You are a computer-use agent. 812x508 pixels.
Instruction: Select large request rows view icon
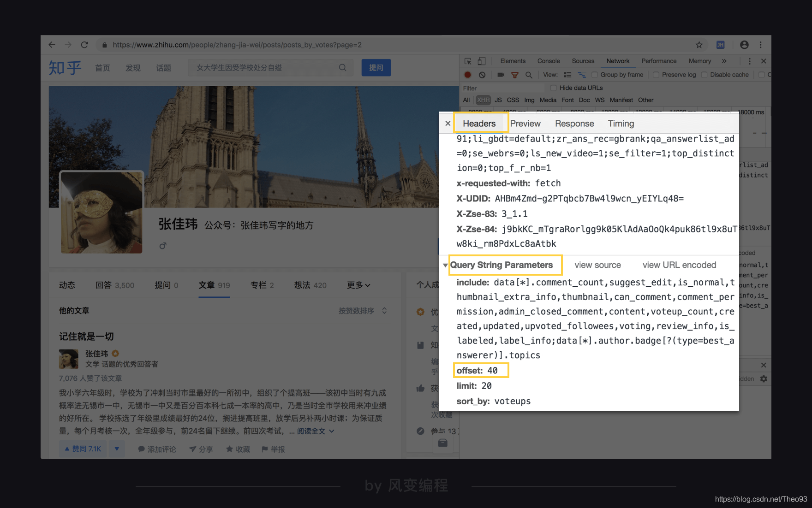[567, 75]
